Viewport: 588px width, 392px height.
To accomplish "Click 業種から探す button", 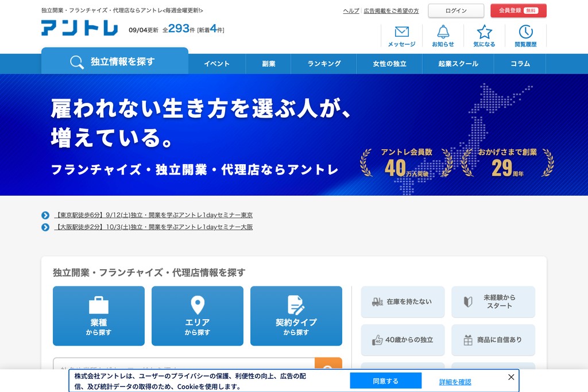I will [x=99, y=316].
